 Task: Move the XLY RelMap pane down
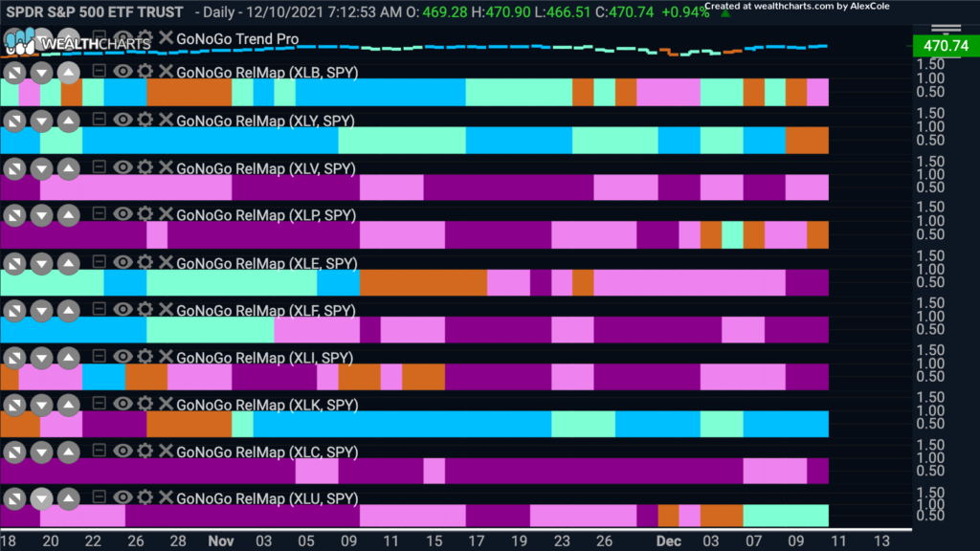pyautogui.click(x=41, y=121)
